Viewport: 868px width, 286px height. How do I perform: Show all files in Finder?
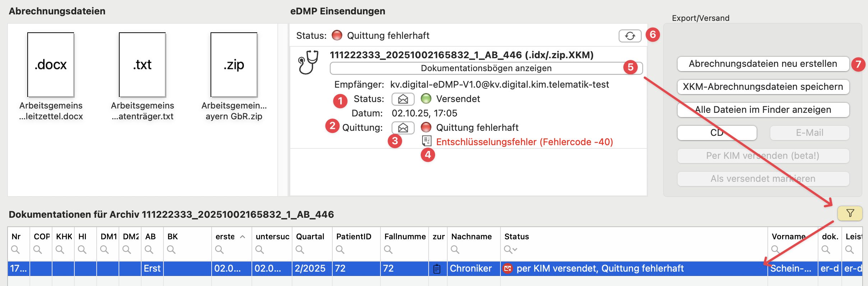[x=762, y=110]
